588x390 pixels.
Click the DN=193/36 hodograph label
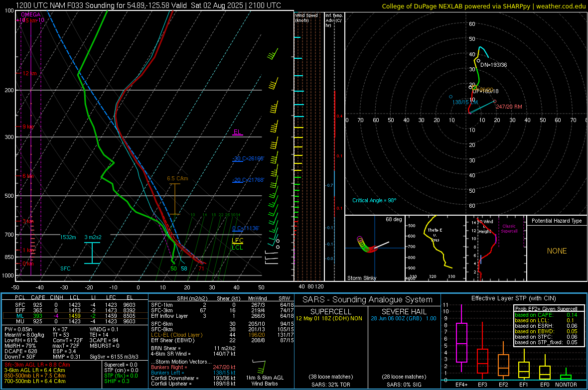coord(493,65)
